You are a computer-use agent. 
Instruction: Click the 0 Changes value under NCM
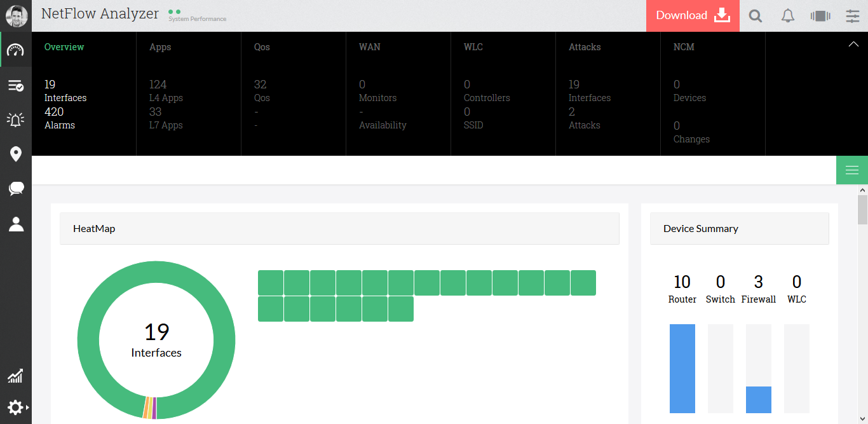click(691, 132)
